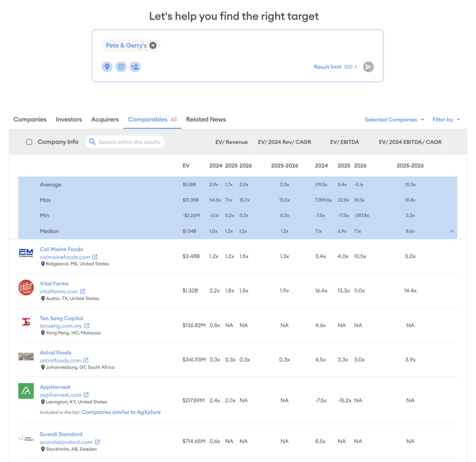Viewport: 476px width, 462px height.
Task: Open the Scandi Standard company link
Action: click(61, 434)
